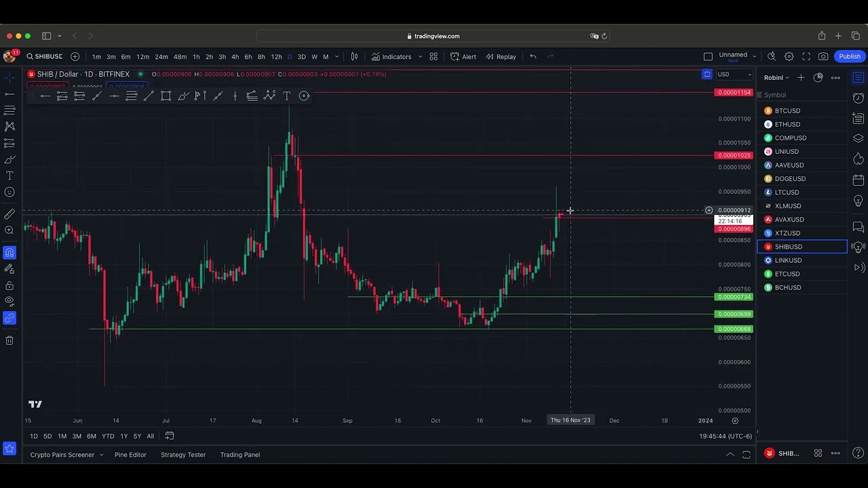Click the SHIBUSD symbol search
This screenshot has height=488, width=868.
tap(45, 57)
